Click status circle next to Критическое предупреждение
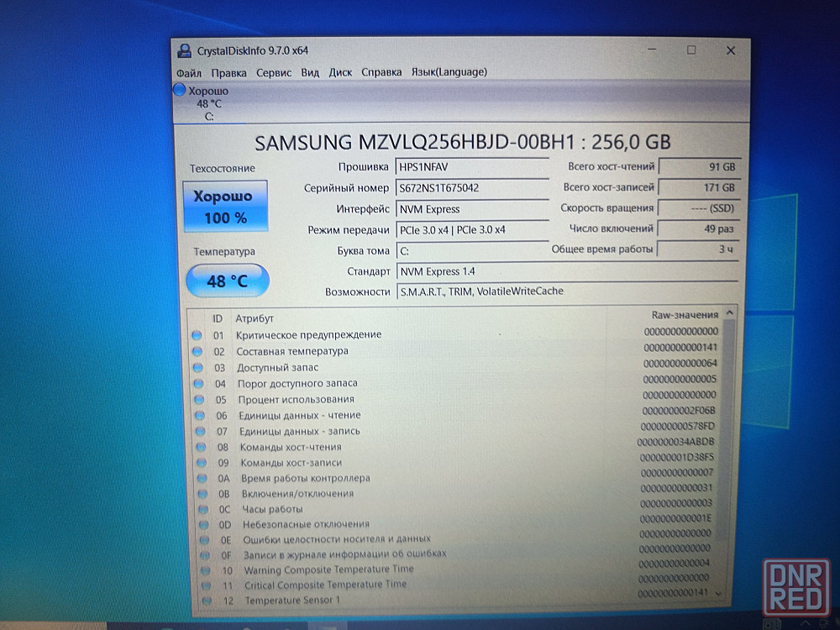The width and height of the screenshot is (840, 630). click(x=197, y=335)
